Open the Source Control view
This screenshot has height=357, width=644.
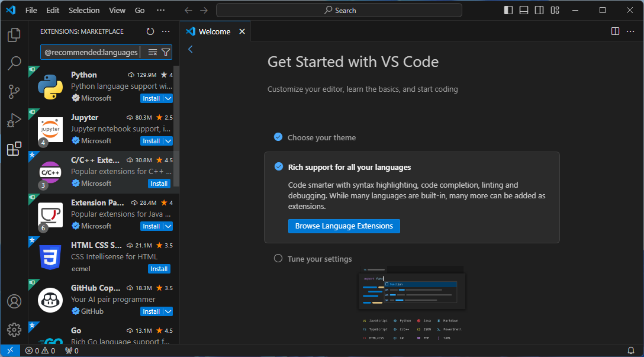point(14,92)
